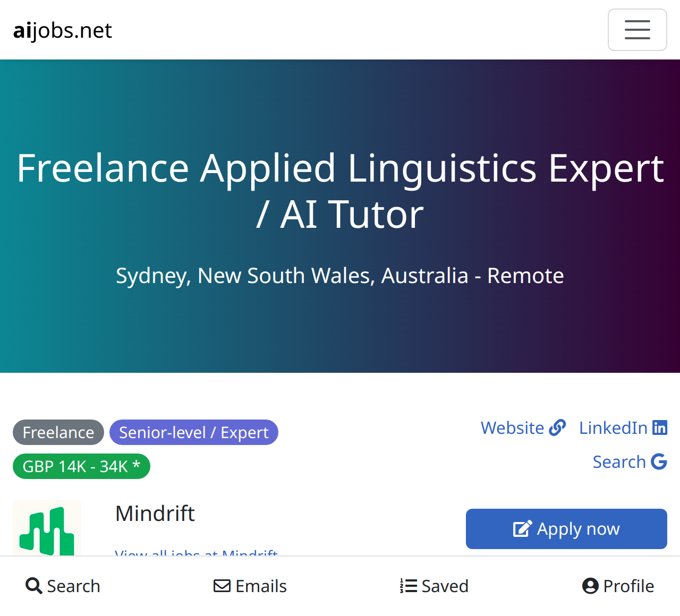Click the Google G icon
The image size is (680, 616).
659,461
